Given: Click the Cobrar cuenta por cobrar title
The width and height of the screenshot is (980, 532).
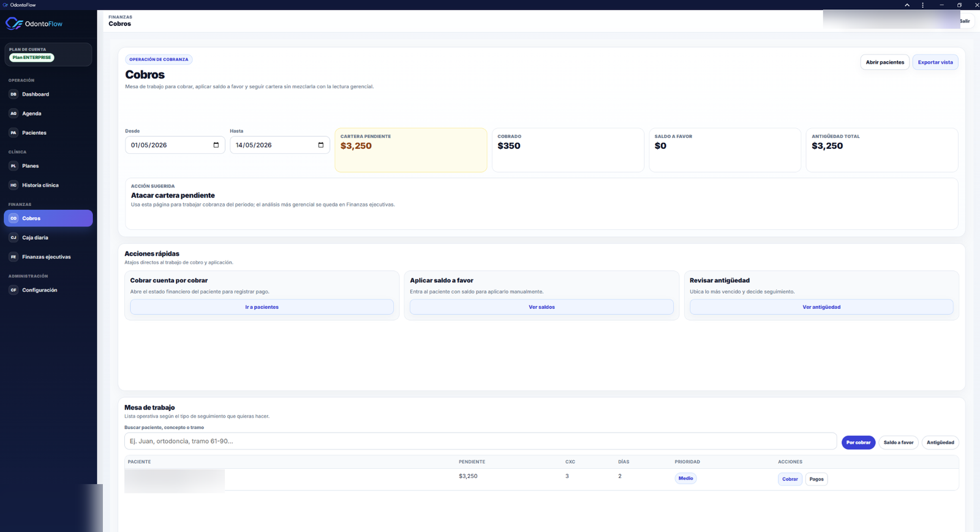Looking at the screenshot, I should click(x=169, y=281).
